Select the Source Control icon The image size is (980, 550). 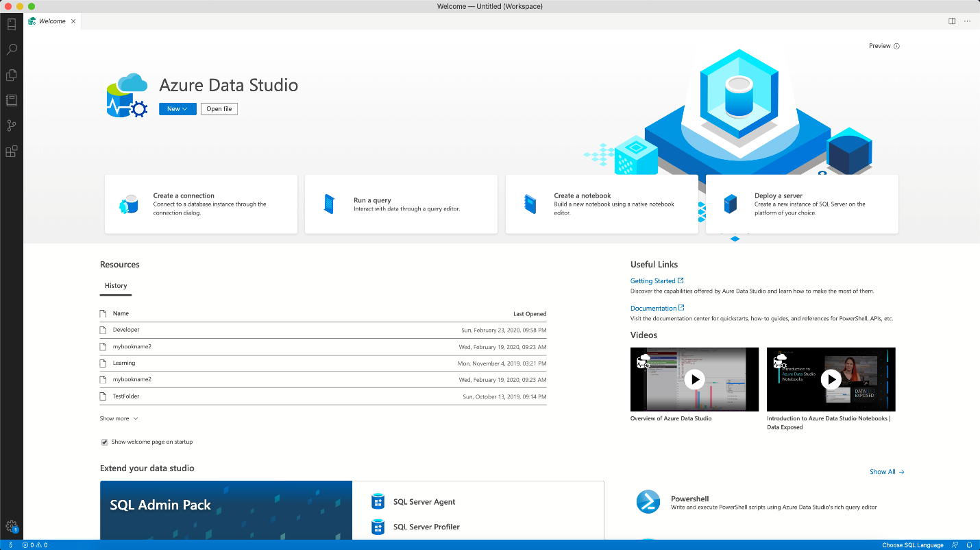coord(11,125)
